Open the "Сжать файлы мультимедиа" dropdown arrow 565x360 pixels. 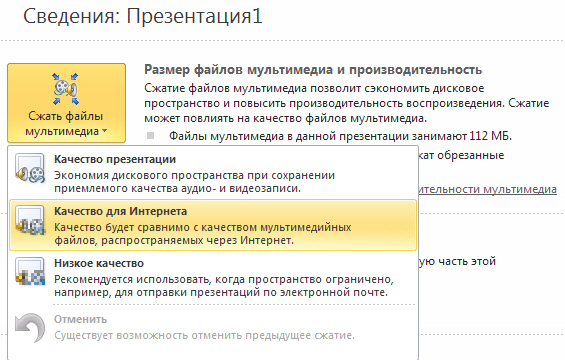point(104,131)
